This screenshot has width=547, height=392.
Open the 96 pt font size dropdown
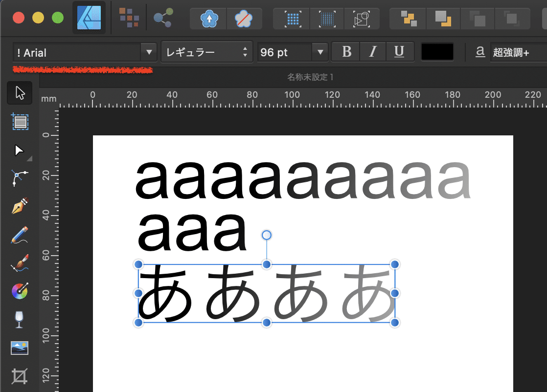point(320,52)
